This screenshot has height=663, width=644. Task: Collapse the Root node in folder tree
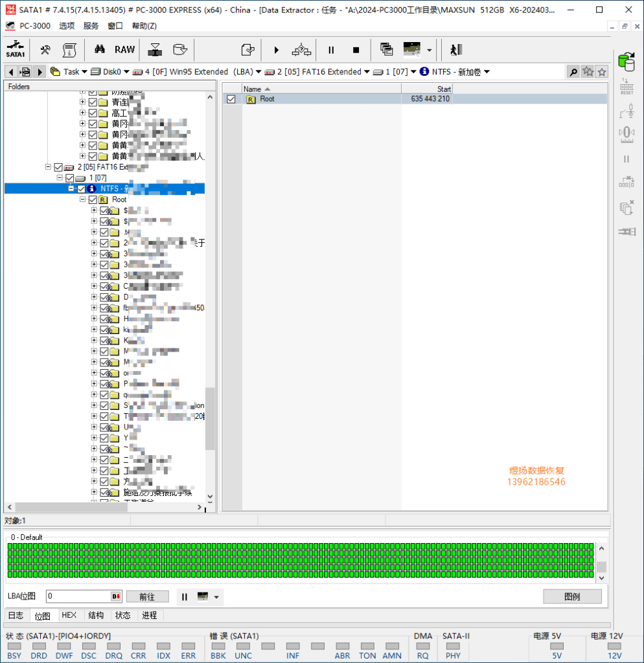[82, 199]
